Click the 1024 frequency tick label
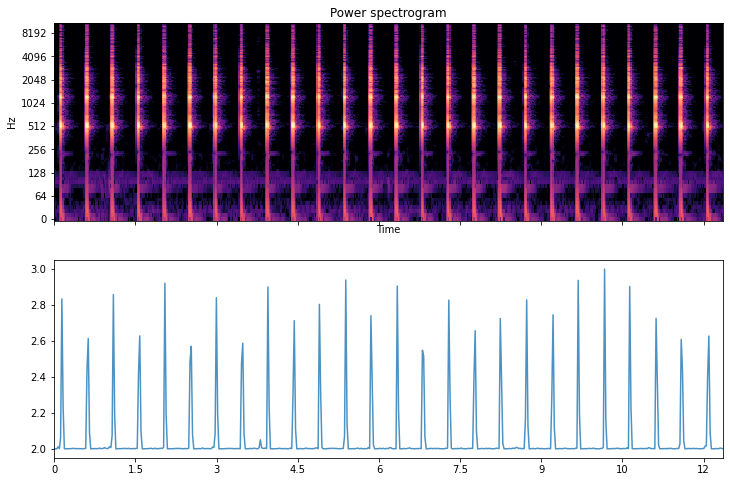Viewport: 730px width, 482px height. coord(33,103)
